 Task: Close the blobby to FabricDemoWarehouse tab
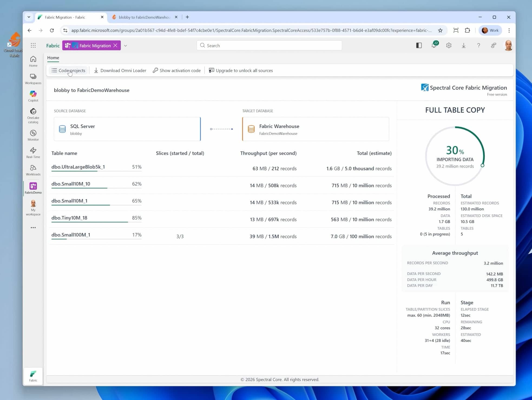(176, 17)
